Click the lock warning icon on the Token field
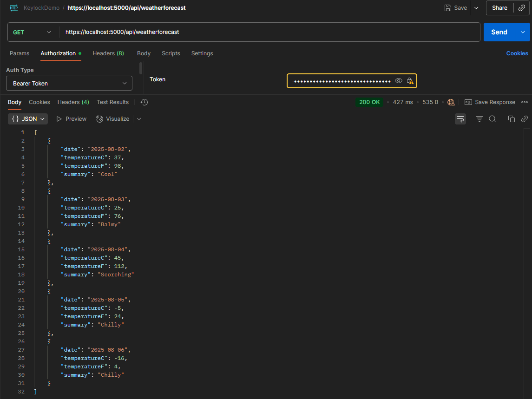 [410, 80]
